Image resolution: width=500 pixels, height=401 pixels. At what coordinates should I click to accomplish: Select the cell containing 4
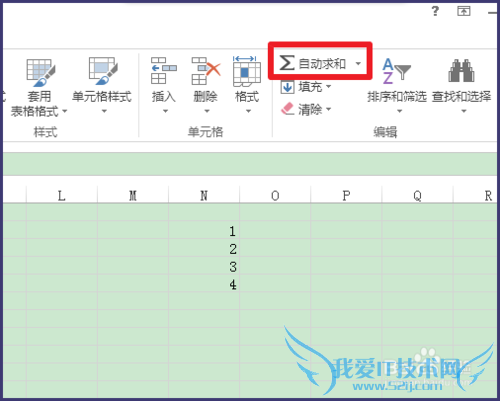click(204, 284)
